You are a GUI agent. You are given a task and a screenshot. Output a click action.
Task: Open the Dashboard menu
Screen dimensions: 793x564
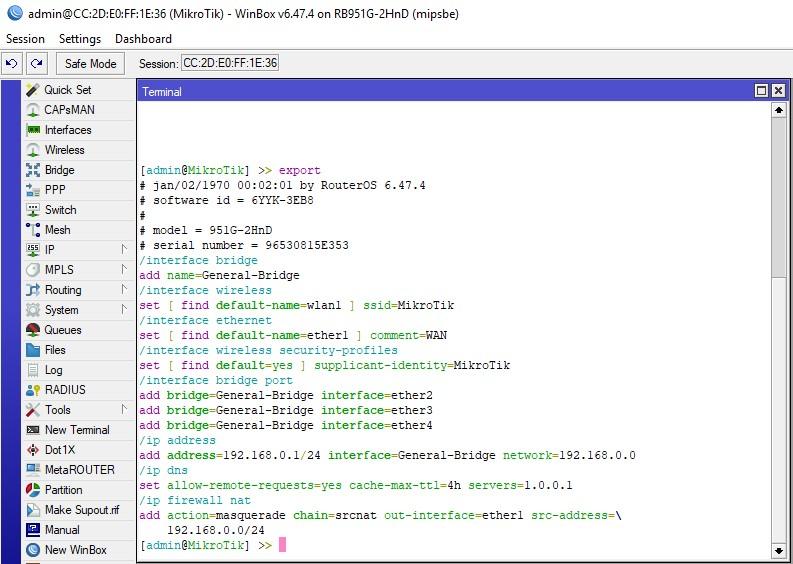(143, 38)
